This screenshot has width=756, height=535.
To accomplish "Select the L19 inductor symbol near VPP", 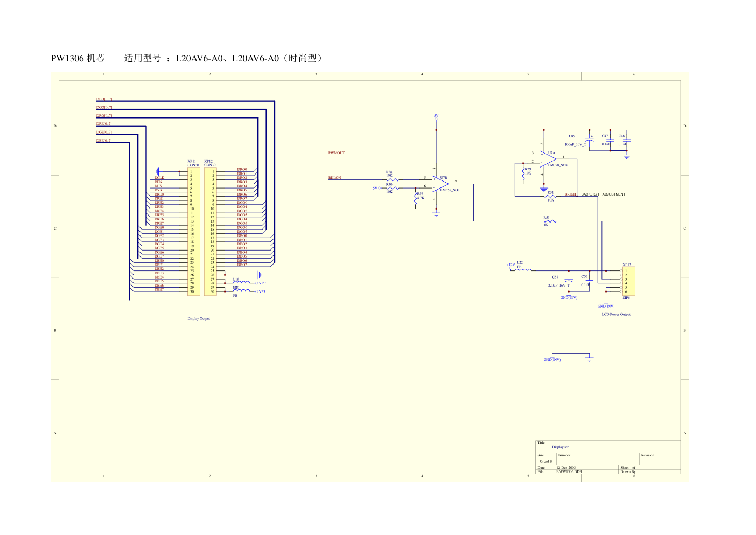I will point(241,282).
